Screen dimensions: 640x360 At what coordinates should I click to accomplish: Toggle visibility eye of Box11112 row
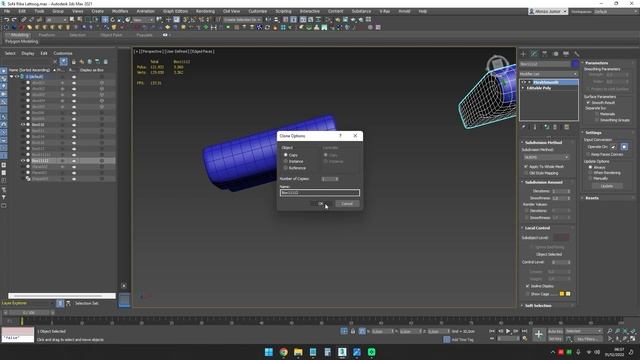pos(23,161)
